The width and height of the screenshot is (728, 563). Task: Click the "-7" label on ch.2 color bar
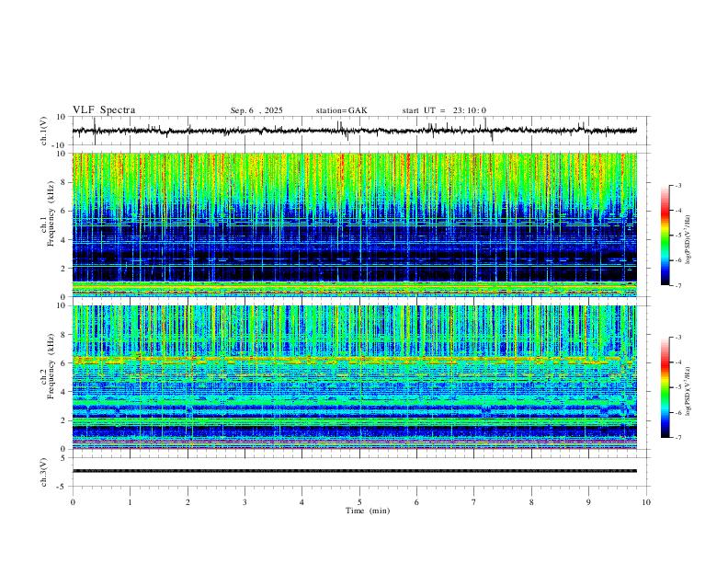(677, 438)
